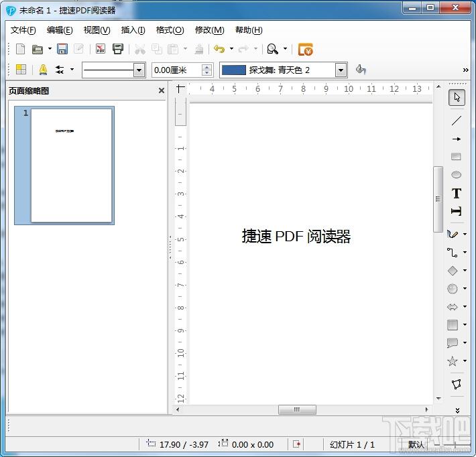
Task: Click the Export as PDF icon
Action: (x=100, y=49)
